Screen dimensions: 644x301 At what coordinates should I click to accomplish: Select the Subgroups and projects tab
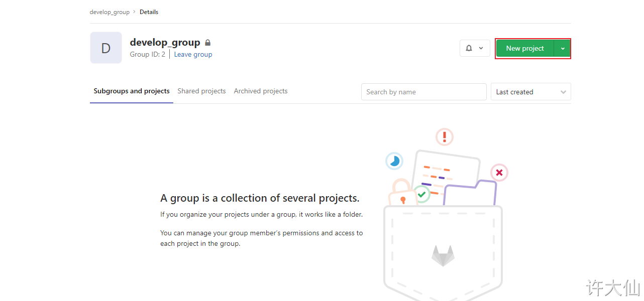tap(132, 91)
